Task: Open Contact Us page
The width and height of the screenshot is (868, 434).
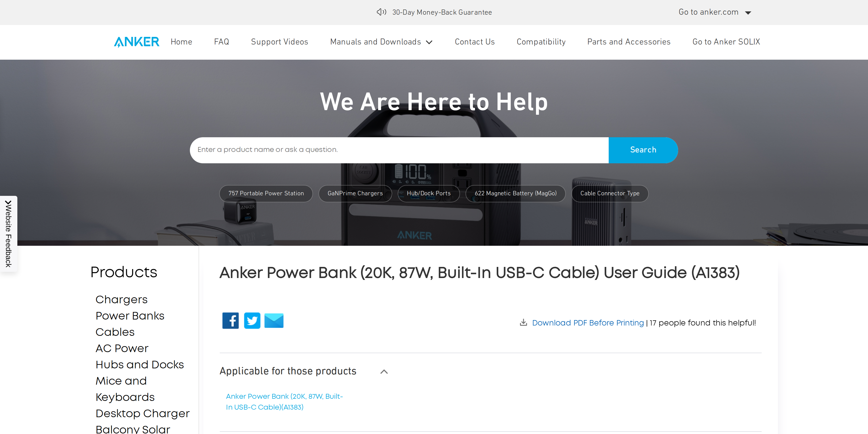Action: (x=474, y=42)
